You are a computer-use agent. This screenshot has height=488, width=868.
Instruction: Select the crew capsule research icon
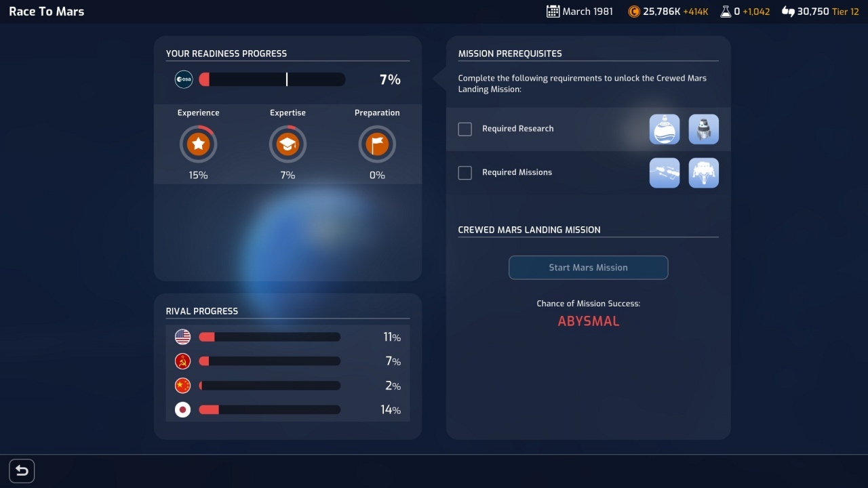pyautogui.click(x=703, y=129)
